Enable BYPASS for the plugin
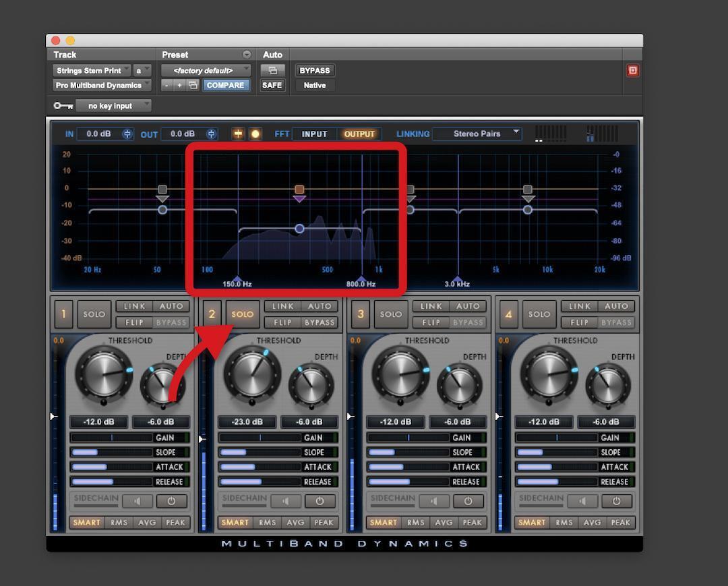Image resolution: width=728 pixels, height=586 pixels. (315, 70)
